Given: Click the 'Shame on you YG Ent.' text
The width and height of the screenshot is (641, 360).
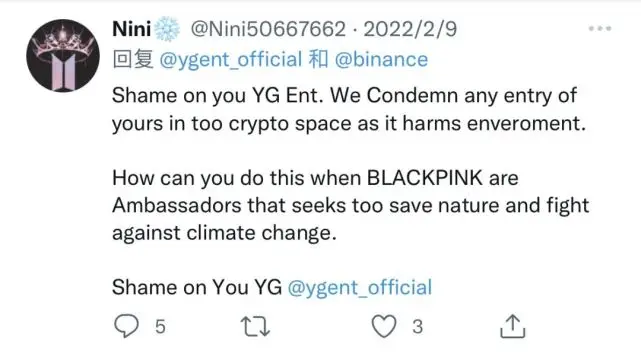Looking at the screenshot, I should point(215,96).
